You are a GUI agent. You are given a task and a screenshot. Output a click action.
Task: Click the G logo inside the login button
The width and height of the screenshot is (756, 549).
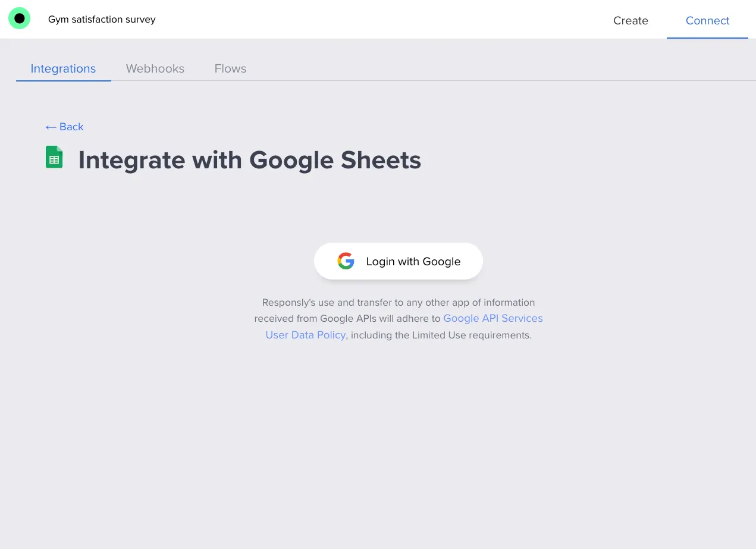346,261
